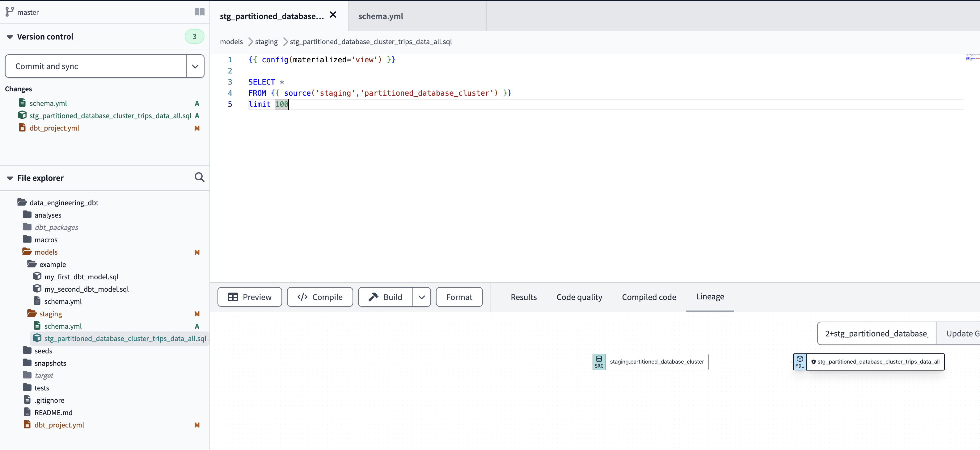The image size is (980, 450).
Task: Click the staging folder icon in explorer
Action: click(x=32, y=313)
